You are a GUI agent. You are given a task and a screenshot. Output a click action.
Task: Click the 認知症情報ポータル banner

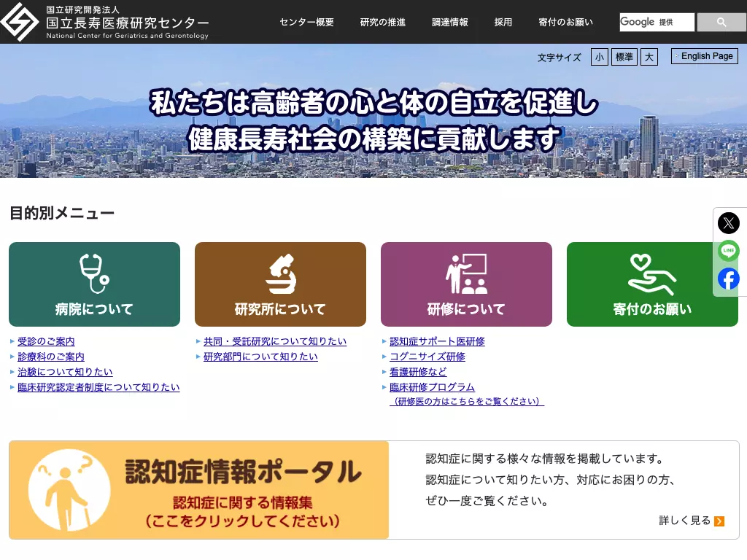click(199, 490)
